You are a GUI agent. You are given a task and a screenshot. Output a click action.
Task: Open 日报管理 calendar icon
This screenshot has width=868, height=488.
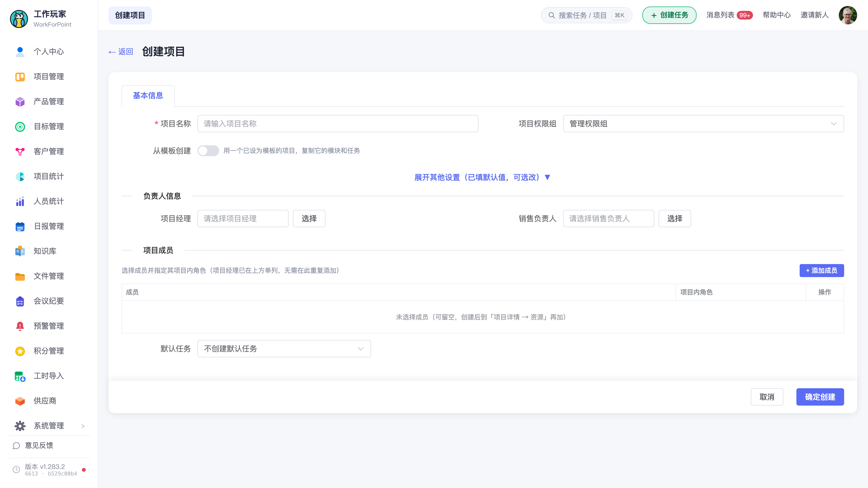(20, 226)
